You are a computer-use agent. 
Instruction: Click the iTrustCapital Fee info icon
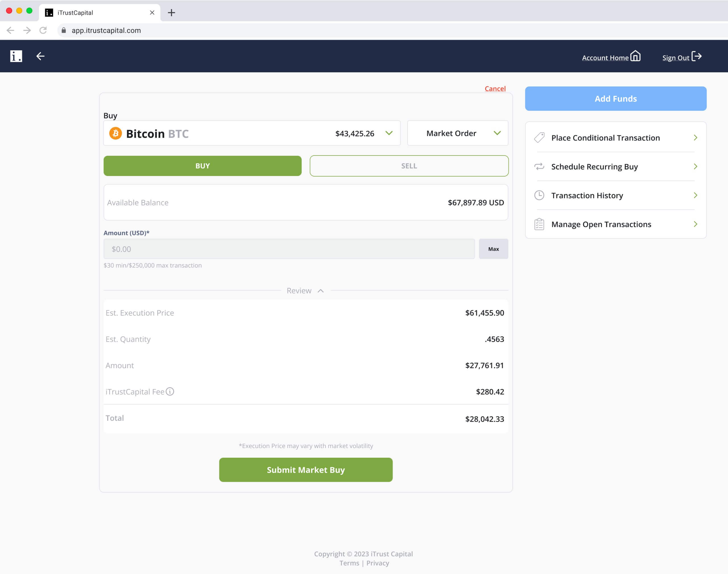click(170, 391)
